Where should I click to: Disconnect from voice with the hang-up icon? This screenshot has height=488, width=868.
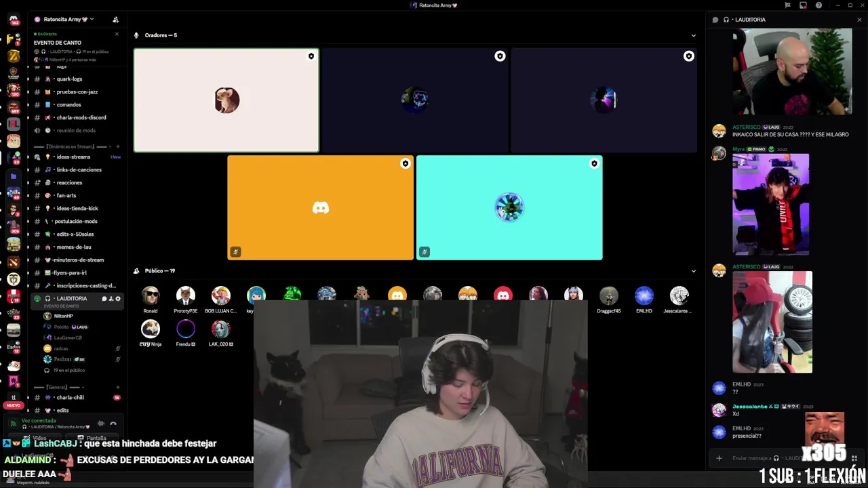point(113,424)
